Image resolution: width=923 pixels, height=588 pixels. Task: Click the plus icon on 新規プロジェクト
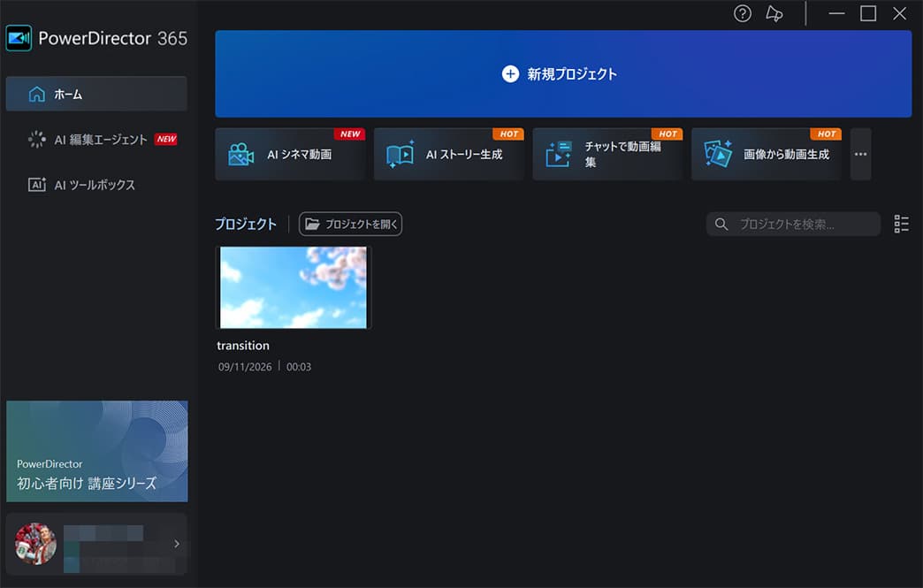pyautogui.click(x=510, y=74)
